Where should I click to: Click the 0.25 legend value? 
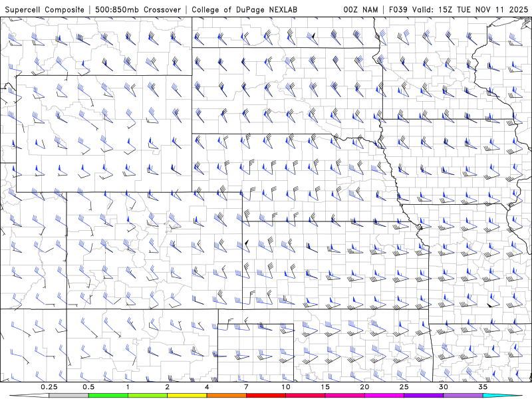tap(49, 387)
